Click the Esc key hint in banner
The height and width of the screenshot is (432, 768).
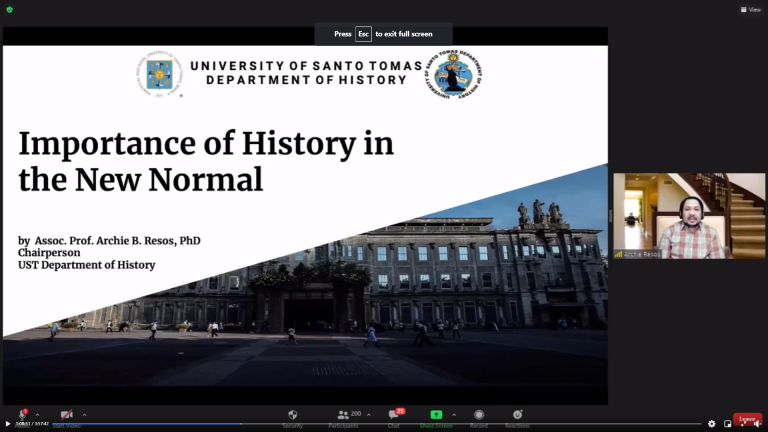tap(363, 34)
